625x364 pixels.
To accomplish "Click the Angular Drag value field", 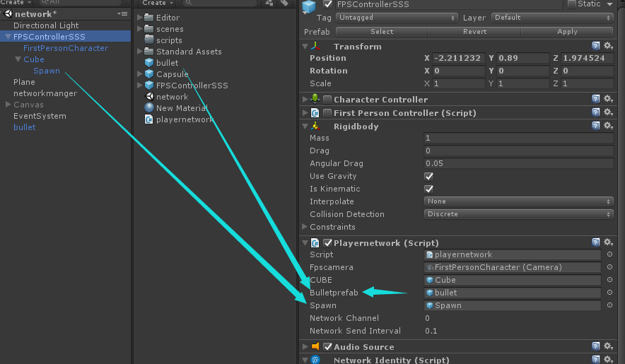I will pos(518,163).
